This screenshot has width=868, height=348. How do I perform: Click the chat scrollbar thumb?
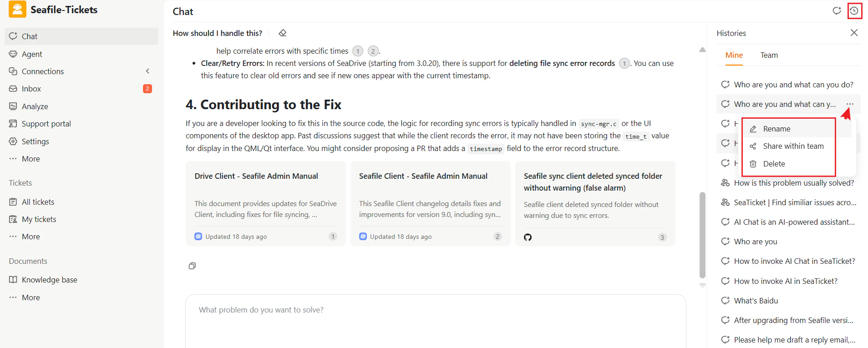702,235
